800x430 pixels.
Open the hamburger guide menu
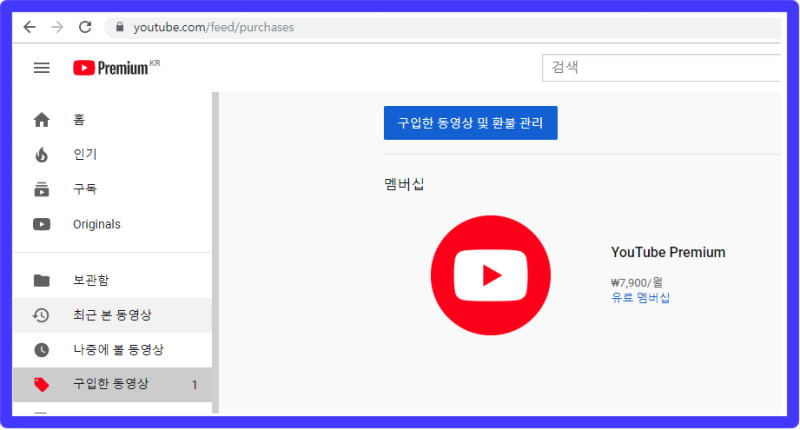[42, 68]
